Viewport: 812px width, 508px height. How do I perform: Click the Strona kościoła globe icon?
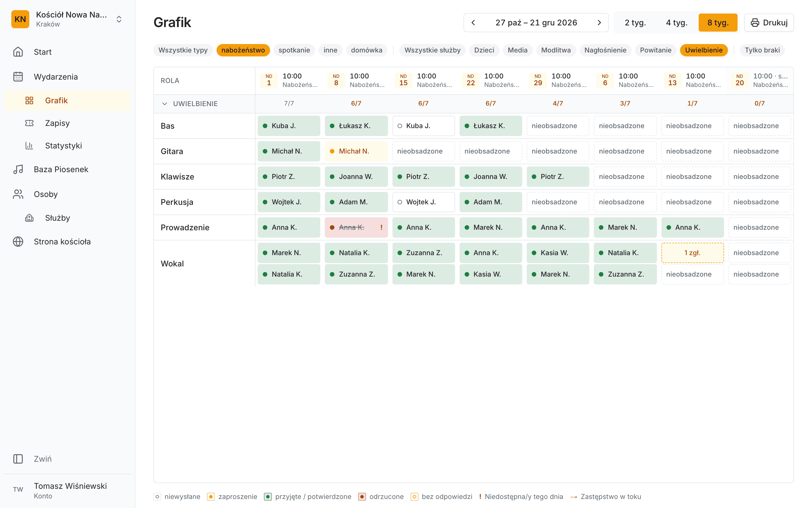[18, 242]
